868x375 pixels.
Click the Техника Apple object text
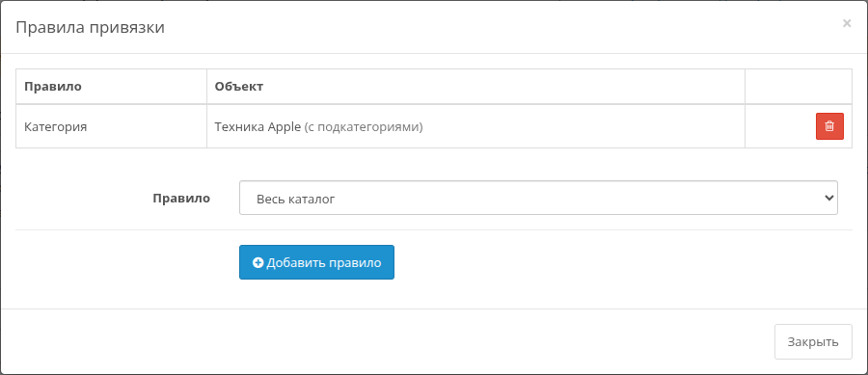[x=258, y=126]
